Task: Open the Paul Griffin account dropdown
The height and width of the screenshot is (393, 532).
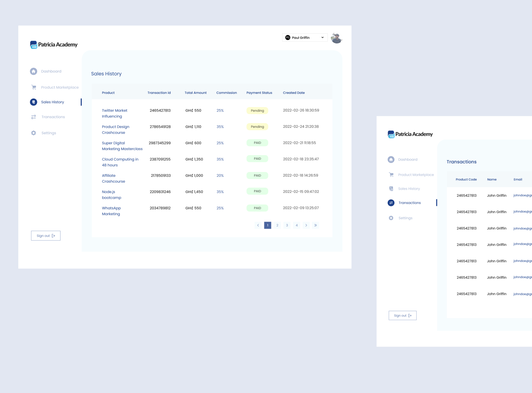Action: click(304, 37)
